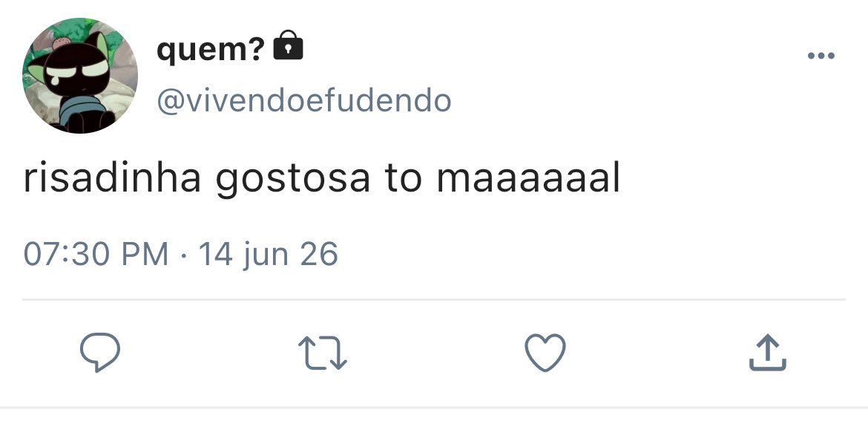This screenshot has width=868, height=421.
Task: Click the divider line above the action icons
Action: tap(434, 300)
